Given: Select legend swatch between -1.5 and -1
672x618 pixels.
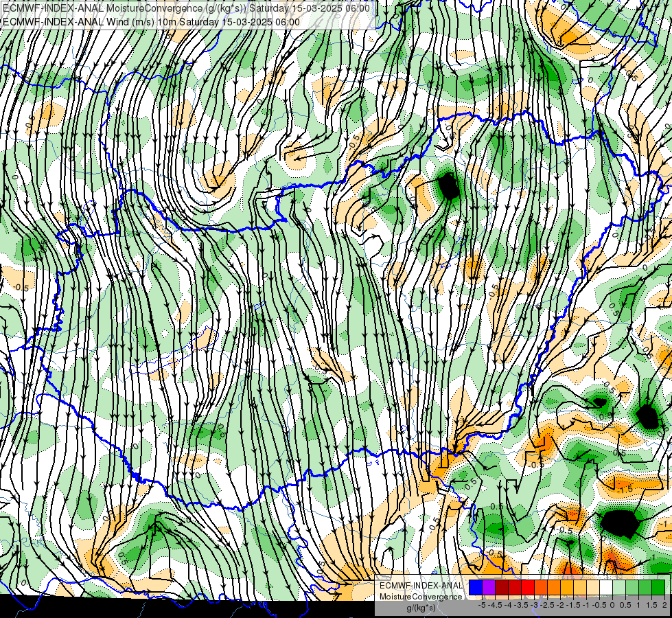Looking at the screenshot, I should point(580,587).
